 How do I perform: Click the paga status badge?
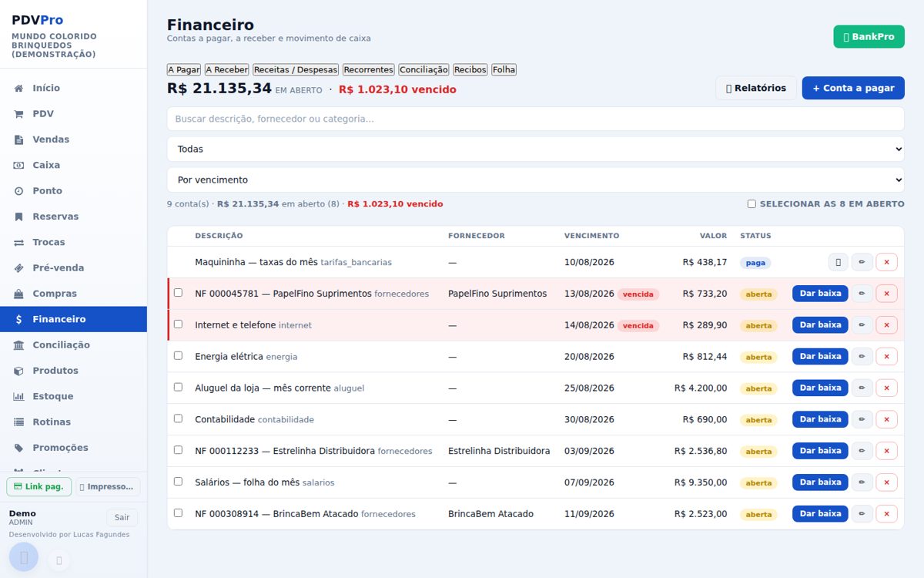755,263
